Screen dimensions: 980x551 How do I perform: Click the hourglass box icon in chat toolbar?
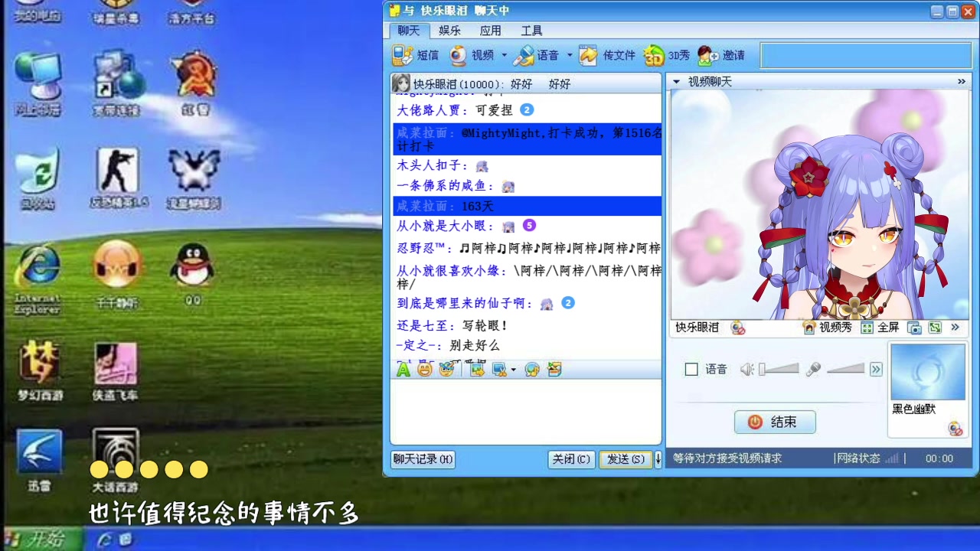(555, 370)
